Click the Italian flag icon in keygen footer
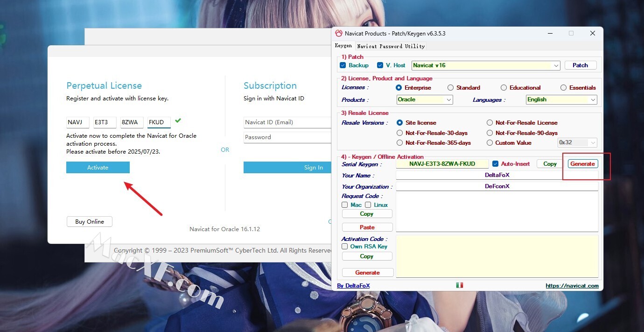This screenshot has width=644, height=332. click(460, 285)
